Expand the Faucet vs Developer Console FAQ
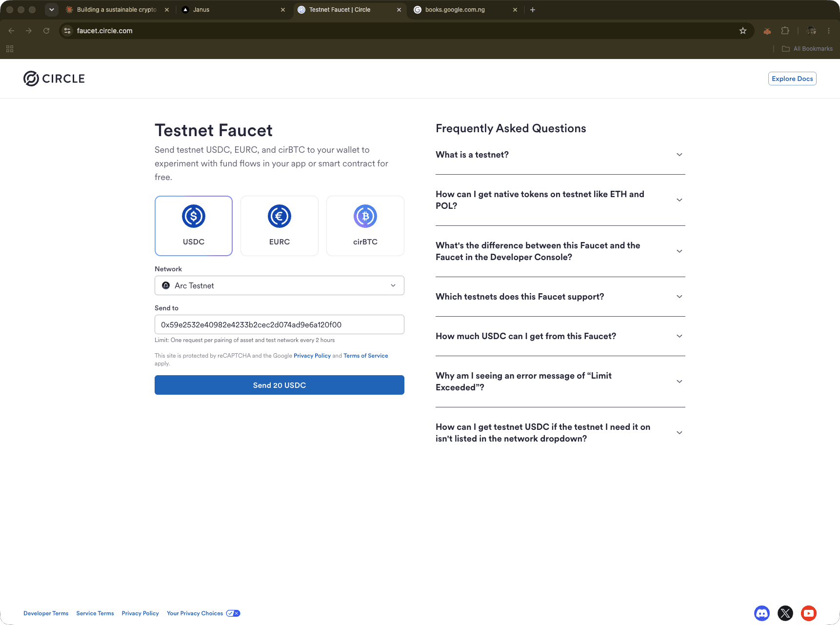The image size is (840, 625). pos(560,251)
